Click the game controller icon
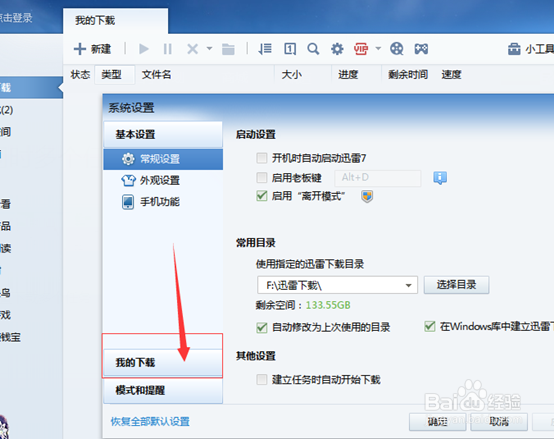Image resolution: width=554 pixels, height=439 pixels. pyautogui.click(x=421, y=49)
